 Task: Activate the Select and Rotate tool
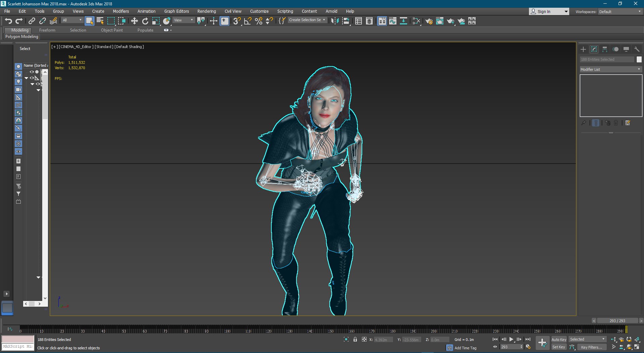[x=145, y=21]
